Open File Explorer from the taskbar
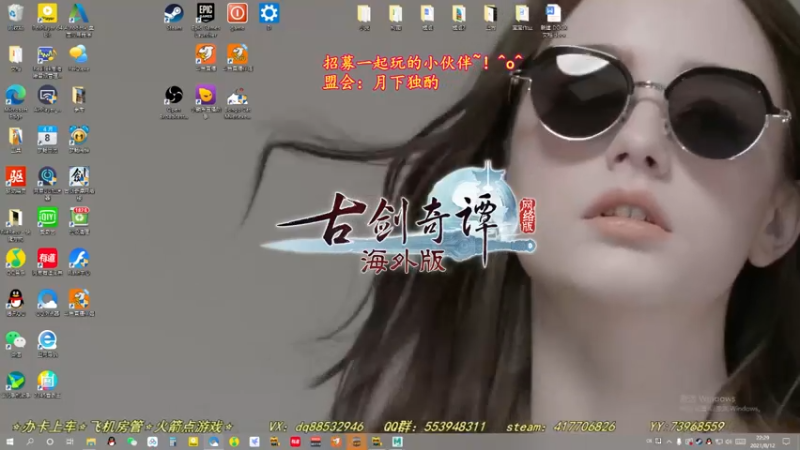800x450 pixels. coord(91,442)
